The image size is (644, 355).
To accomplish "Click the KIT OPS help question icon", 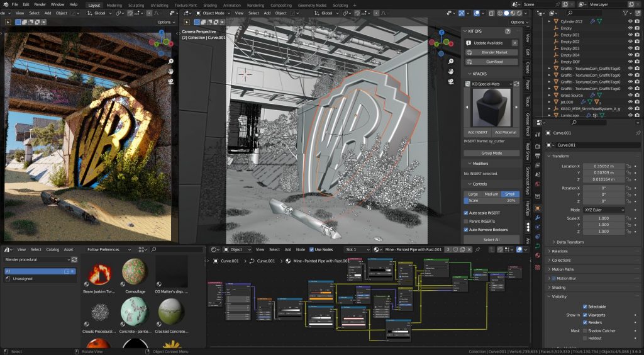I will tap(508, 31).
